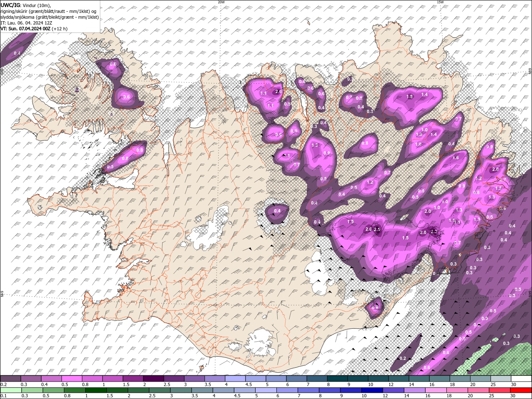
Task: Pick the darkest purple 2 snow legend swatch
Action: 153,379
